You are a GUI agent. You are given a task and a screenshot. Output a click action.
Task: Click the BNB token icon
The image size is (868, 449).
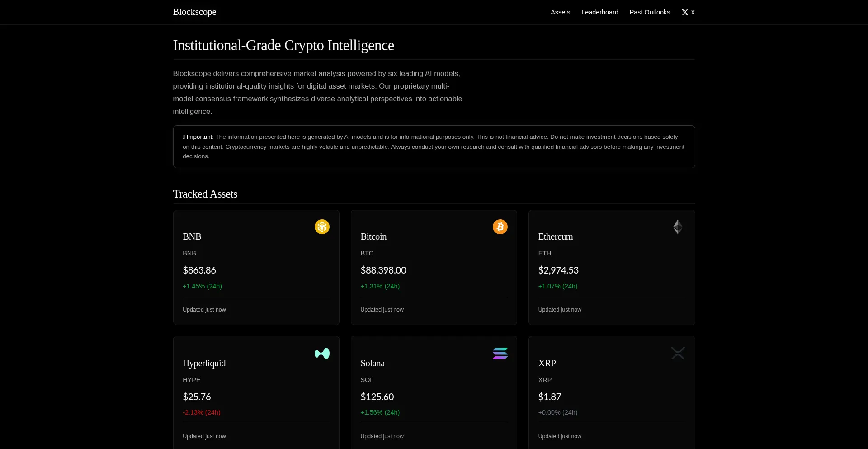click(x=321, y=227)
